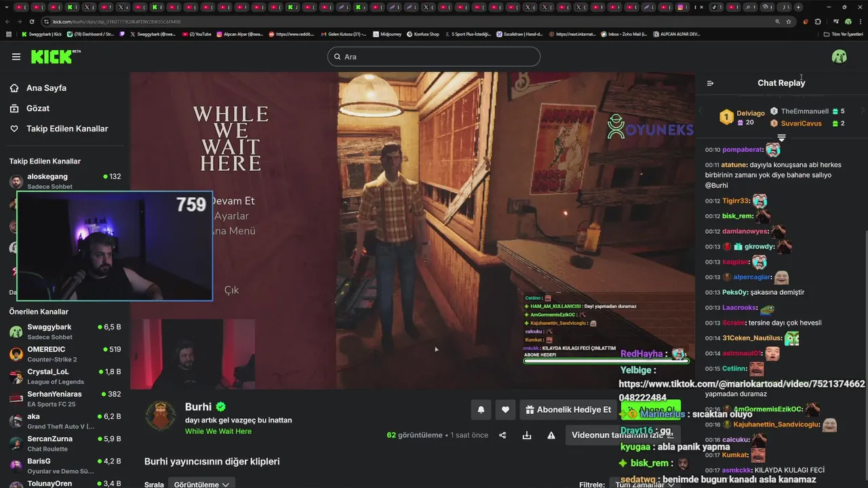Open the Midjourney bookmark
The width and height of the screenshot is (868, 488).
click(x=387, y=34)
